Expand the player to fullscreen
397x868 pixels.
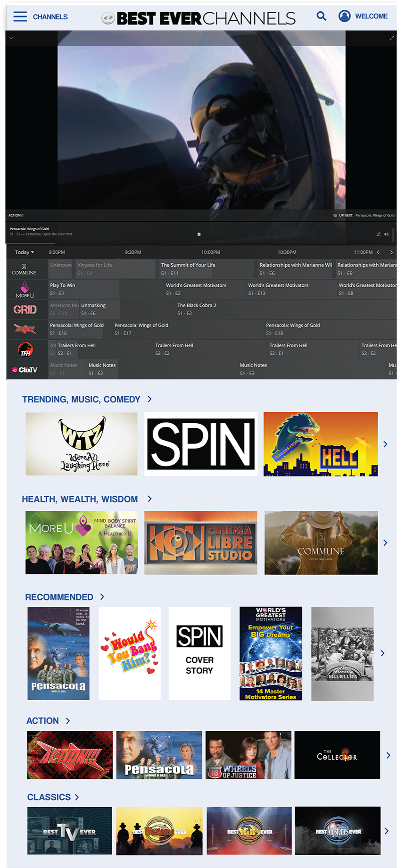point(392,38)
